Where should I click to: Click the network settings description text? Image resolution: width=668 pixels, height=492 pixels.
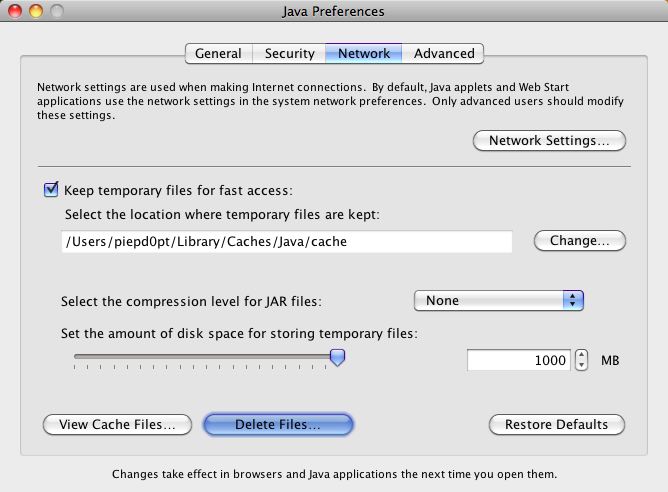tap(330, 101)
